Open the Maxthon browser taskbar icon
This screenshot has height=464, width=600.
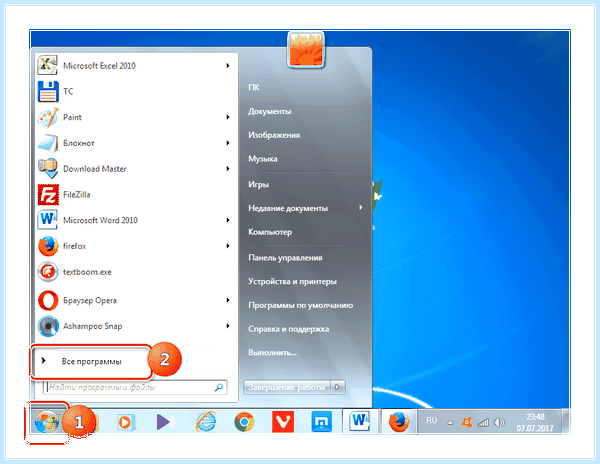[321, 422]
